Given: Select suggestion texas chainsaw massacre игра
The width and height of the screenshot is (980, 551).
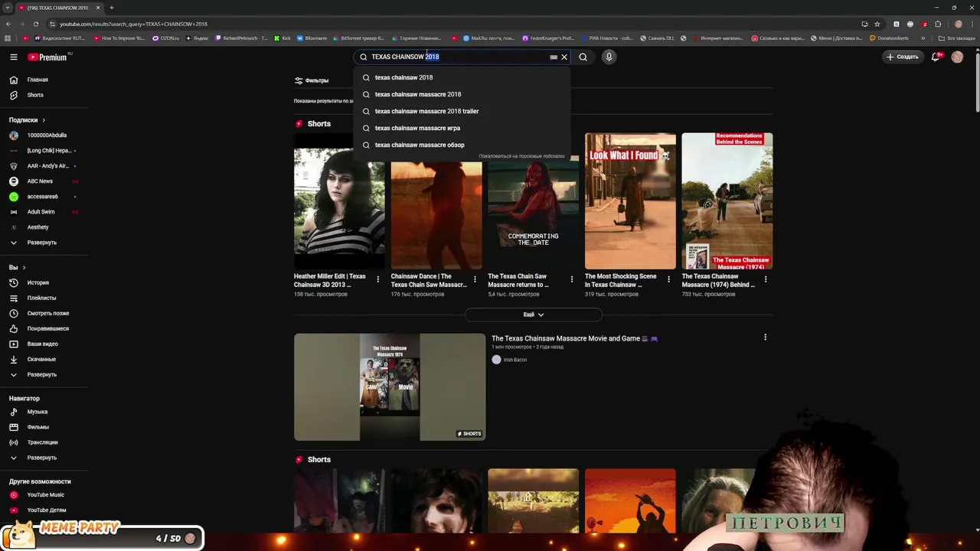Looking at the screenshot, I should pyautogui.click(x=462, y=128).
